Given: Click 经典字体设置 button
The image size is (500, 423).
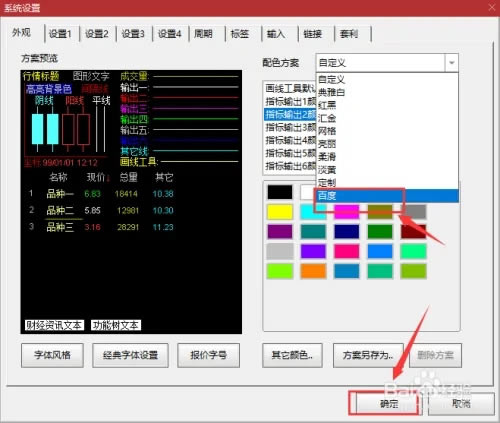Looking at the screenshot, I should [x=130, y=355].
